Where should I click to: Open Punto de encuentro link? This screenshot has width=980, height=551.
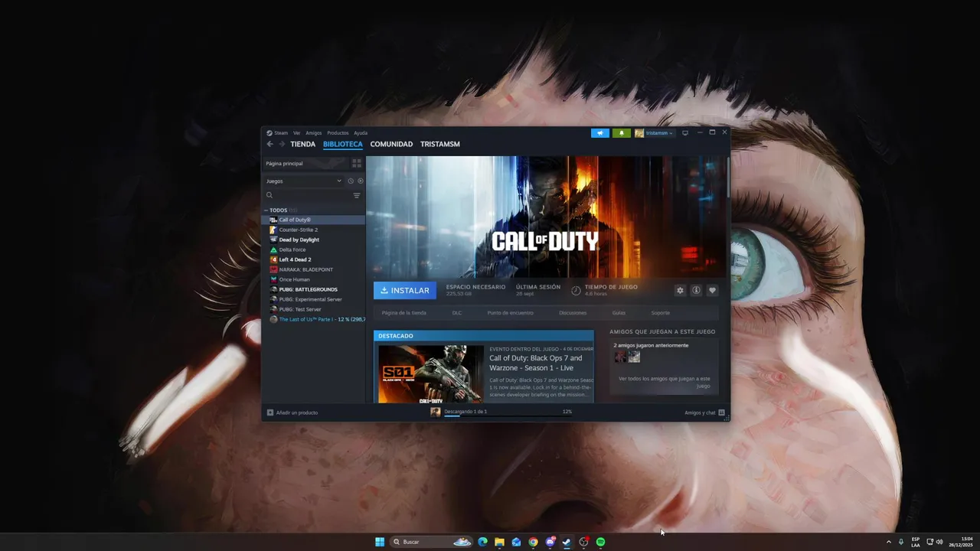[x=511, y=313]
